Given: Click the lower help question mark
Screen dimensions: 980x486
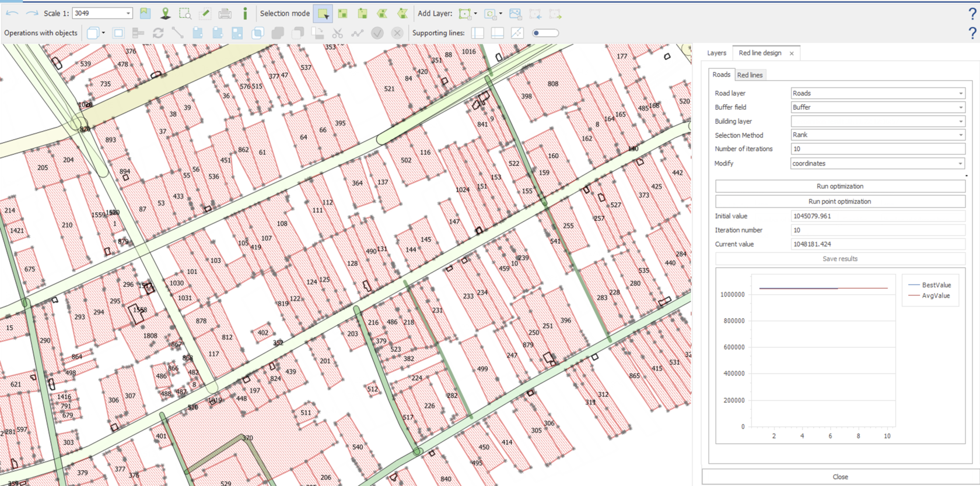Looking at the screenshot, I should (972, 33).
